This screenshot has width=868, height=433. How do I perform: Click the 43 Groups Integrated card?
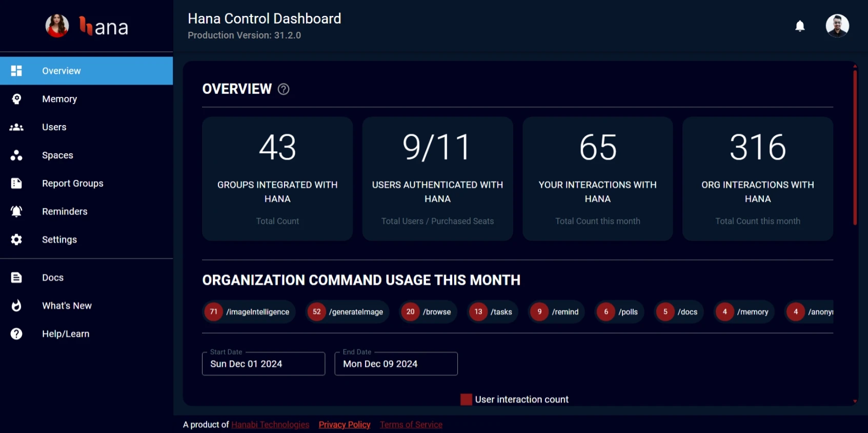point(277,179)
